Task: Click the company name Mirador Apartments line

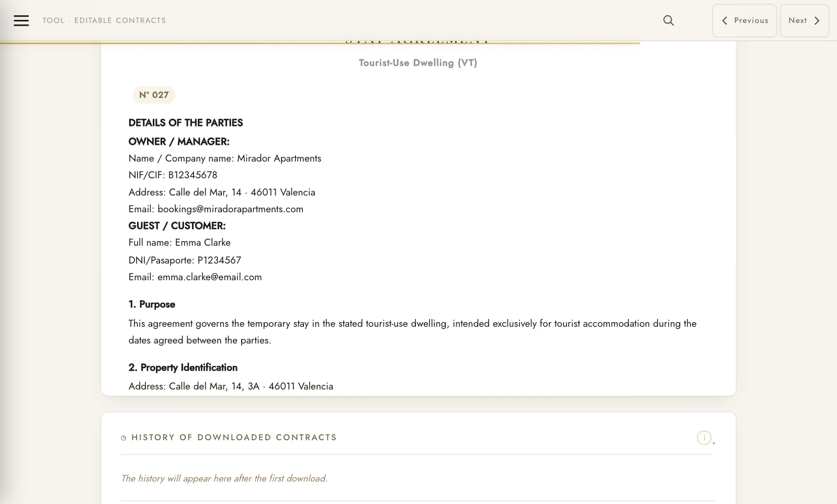Action: click(x=225, y=158)
